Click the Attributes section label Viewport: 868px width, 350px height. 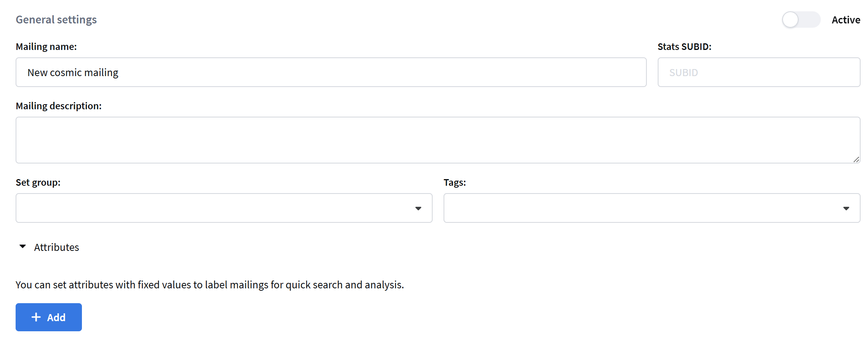click(x=57, y=247)
